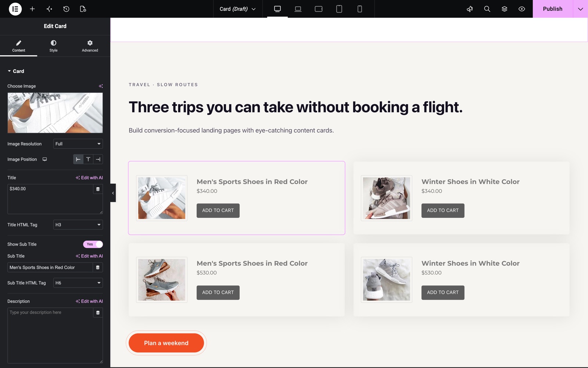
Task: Click 'Winter Shoes in White Color' title in second card
Action: point(470,182)
